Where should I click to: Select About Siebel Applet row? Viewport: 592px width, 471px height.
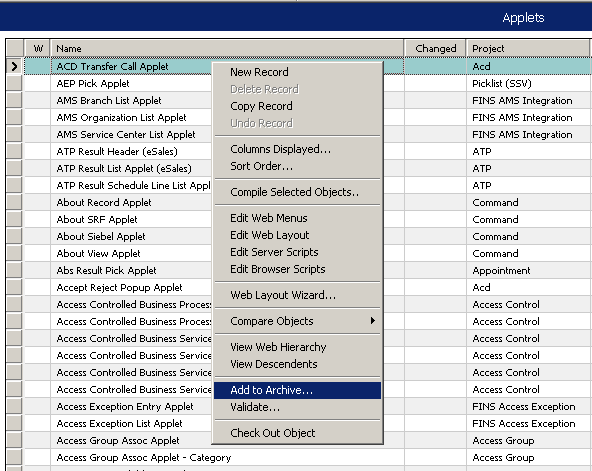click(101, 237)
